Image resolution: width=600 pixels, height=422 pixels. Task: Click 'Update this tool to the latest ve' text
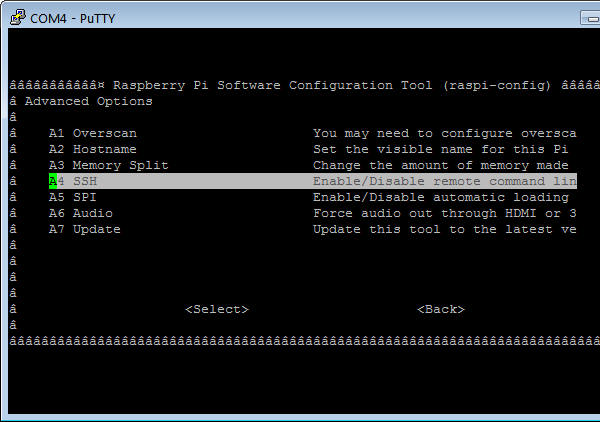(445, 229)
